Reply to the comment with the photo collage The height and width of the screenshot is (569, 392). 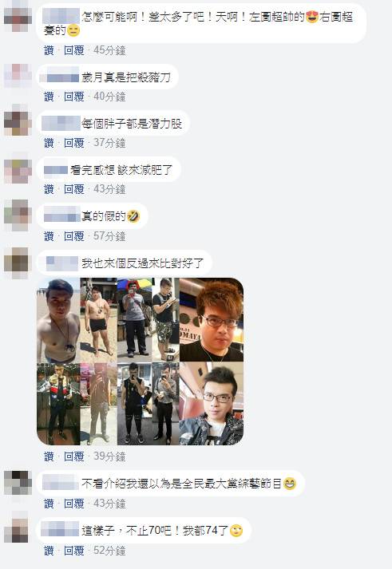74,456
